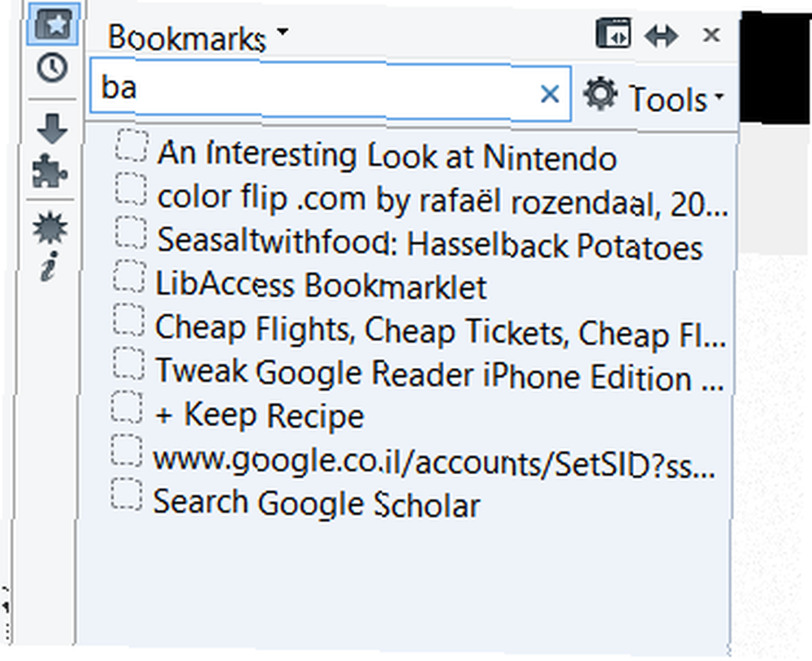Click the double-arrow swap side icon
812x661 pixels.
661,36
